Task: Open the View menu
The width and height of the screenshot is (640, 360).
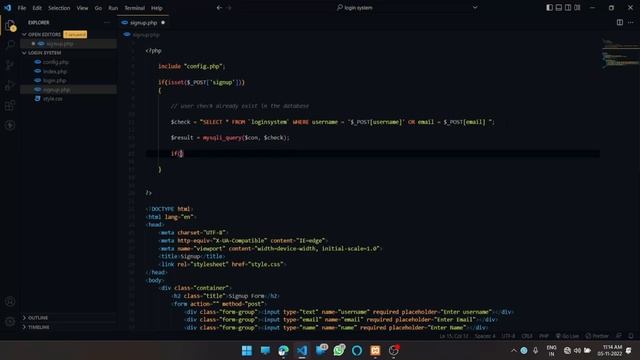Action: 82,8
